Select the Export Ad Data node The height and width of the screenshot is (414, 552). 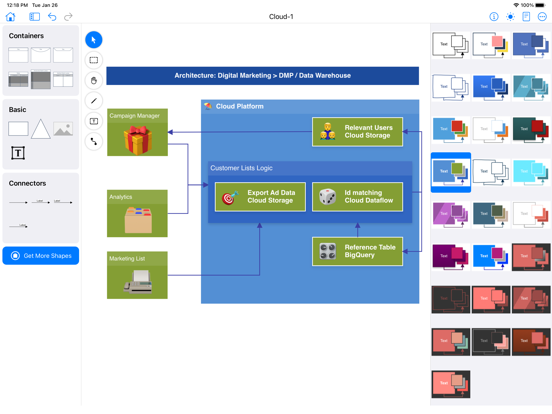(261, 197)
